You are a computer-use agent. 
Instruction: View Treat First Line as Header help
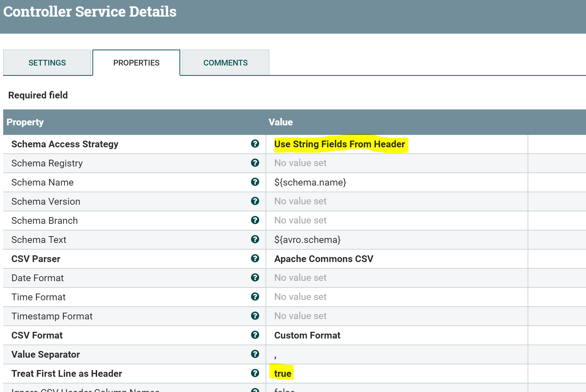(x=255, y=373)
